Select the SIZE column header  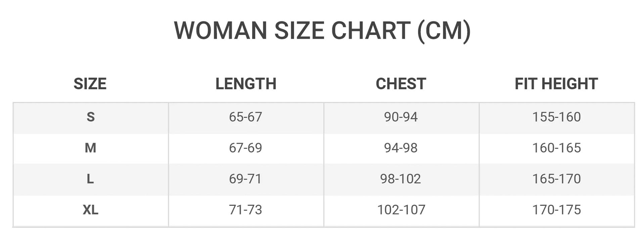tap(90, 84)
